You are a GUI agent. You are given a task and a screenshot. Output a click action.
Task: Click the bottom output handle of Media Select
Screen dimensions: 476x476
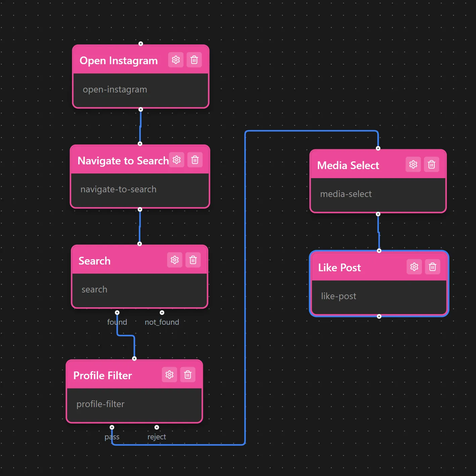(378, 214)
